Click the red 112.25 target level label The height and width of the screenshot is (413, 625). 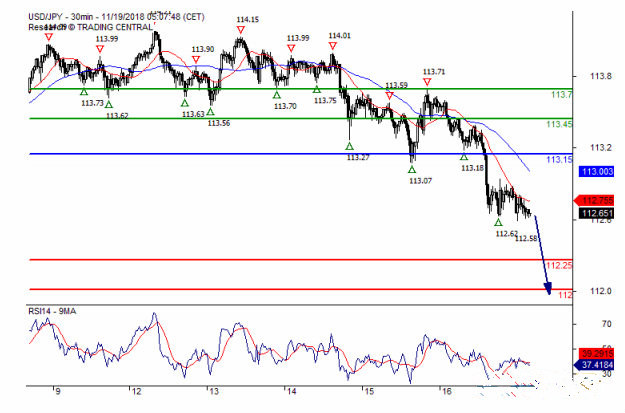point(559,265)
